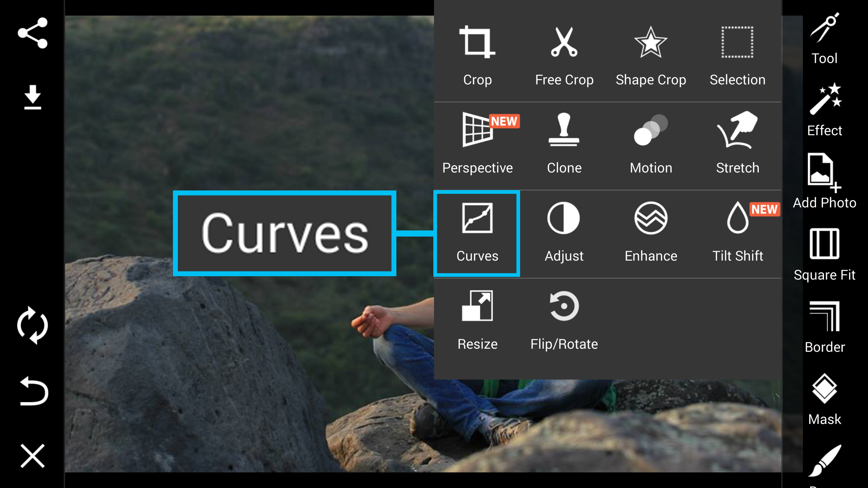Open the Tilt Shift tool
868x488 pixels.
click(737, 232)
